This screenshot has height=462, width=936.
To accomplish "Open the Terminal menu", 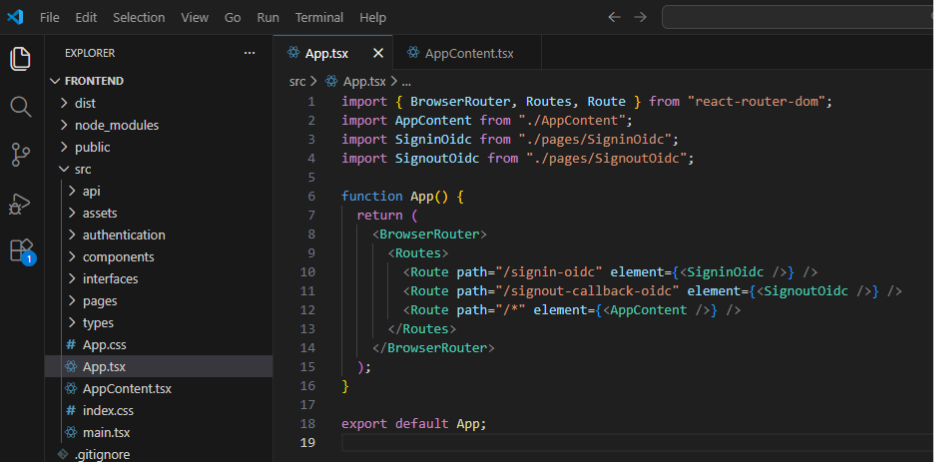I will tap(319, 17).
